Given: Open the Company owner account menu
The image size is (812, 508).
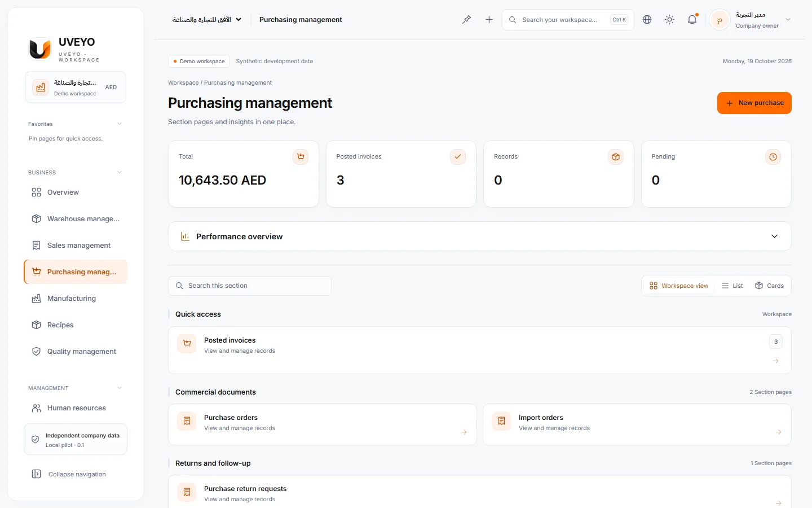Looking at the screenshot, I should (x=751, y=20).
